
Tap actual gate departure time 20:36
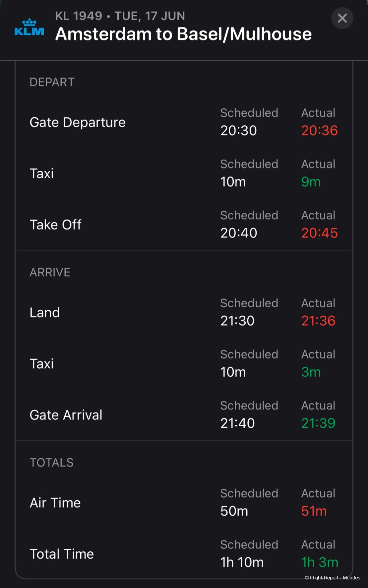pyautogui.click(x=320, y=131)
